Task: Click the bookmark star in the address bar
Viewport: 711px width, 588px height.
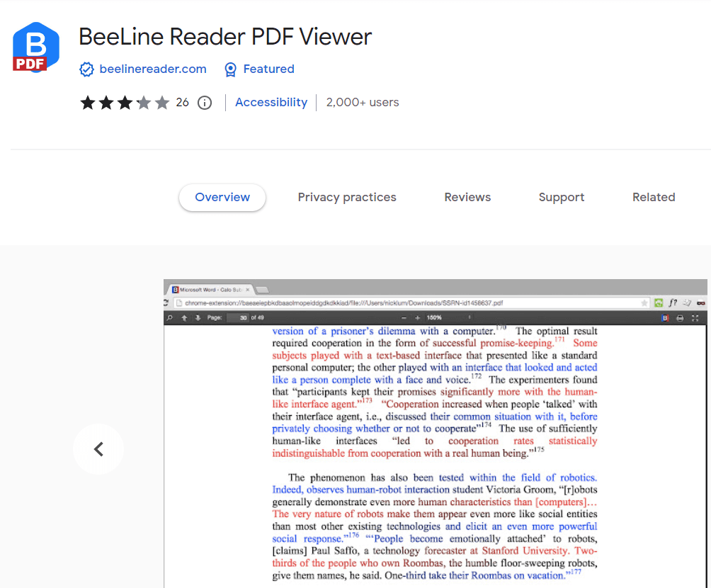Action: 644,303
